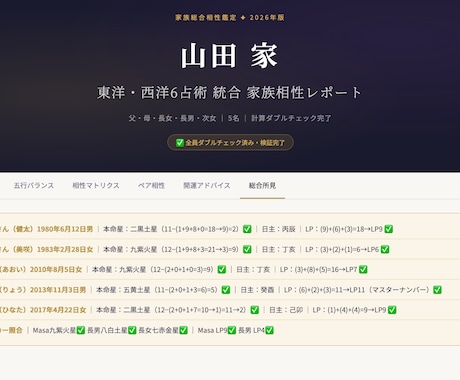Viewport: 460px width, 380px height.
Task: Click the check mark next to 長男八白土星
Action: point(132,330)
